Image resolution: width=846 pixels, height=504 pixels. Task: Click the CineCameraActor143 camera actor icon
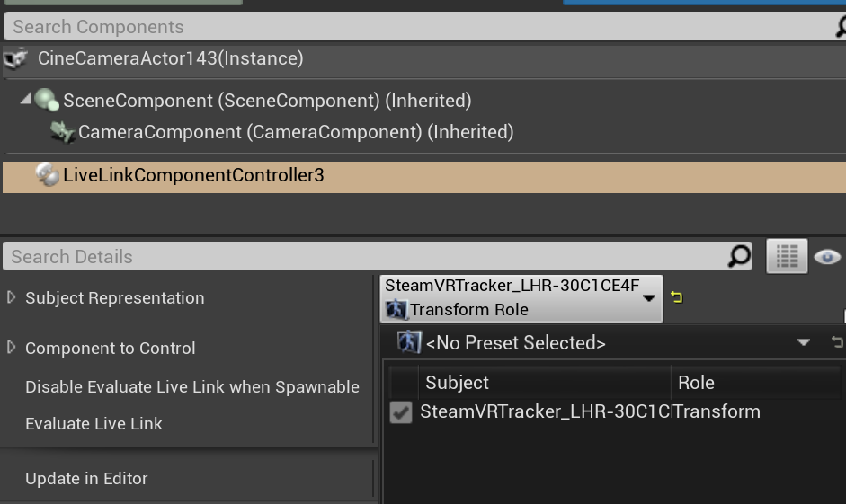point(16,59)
